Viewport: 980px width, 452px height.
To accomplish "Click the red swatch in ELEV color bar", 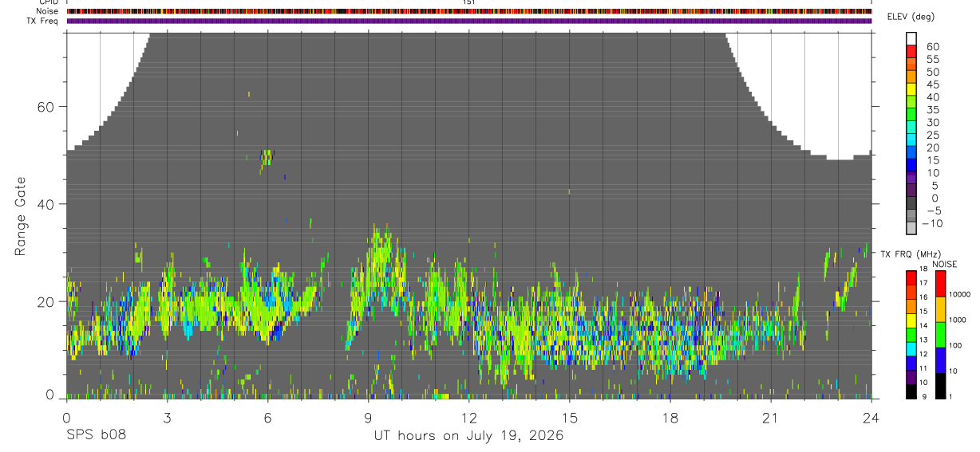I will pyautogui.click(x=911, y=52).
